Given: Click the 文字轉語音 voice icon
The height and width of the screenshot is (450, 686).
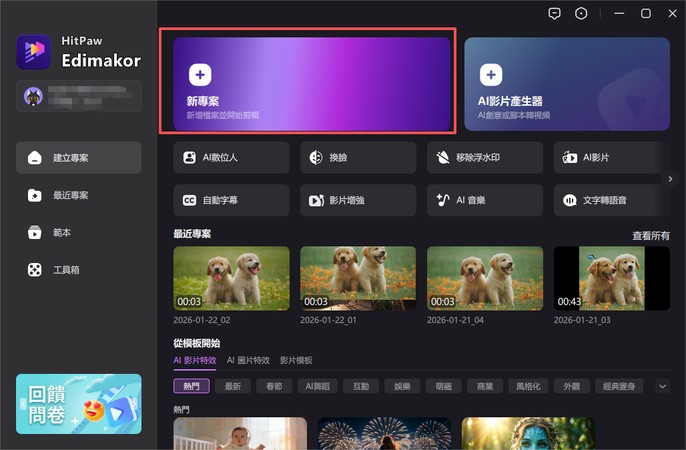Looking at the screenshot, I should [x=570, y=200].
